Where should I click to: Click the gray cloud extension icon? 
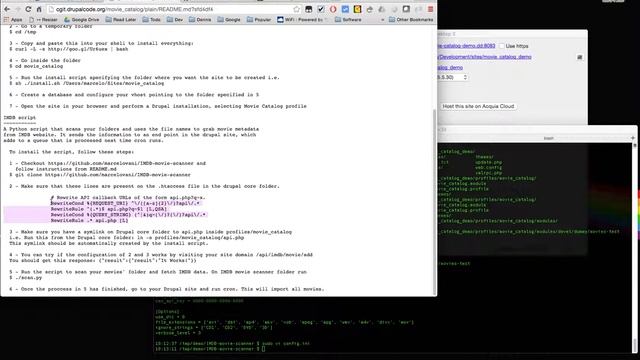[382, 9]
